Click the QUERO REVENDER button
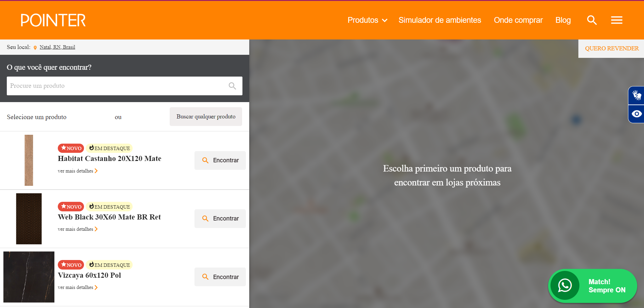 611,48
